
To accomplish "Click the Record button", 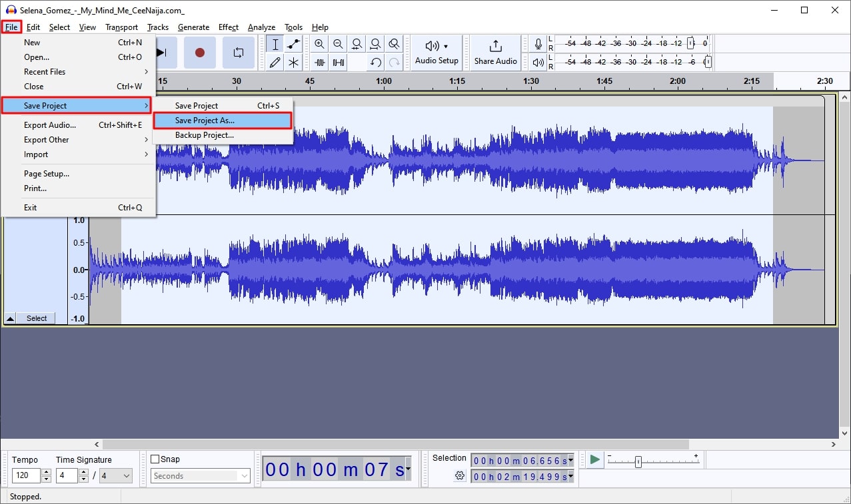I will 200,53.
